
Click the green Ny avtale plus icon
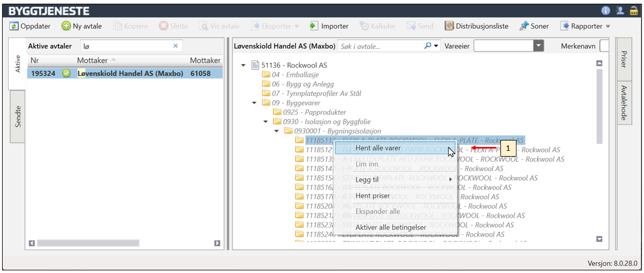click(66, 26)
